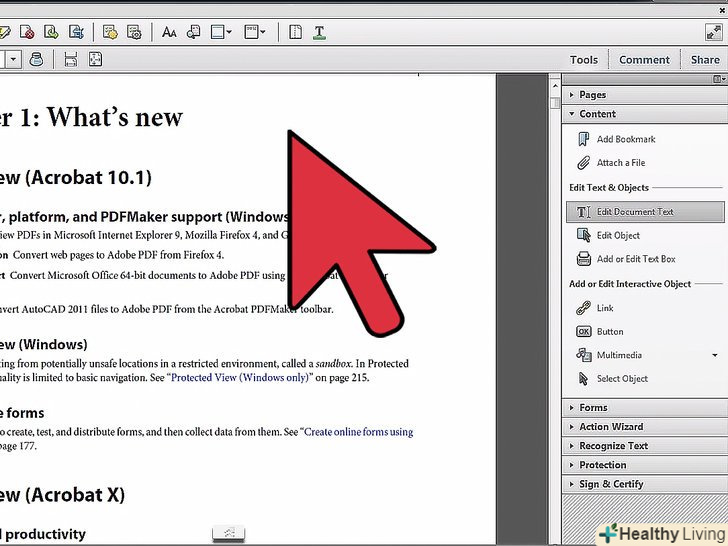Collapse the Content panel section
This screenshot has width=728, height=546.
click(644, 114)
